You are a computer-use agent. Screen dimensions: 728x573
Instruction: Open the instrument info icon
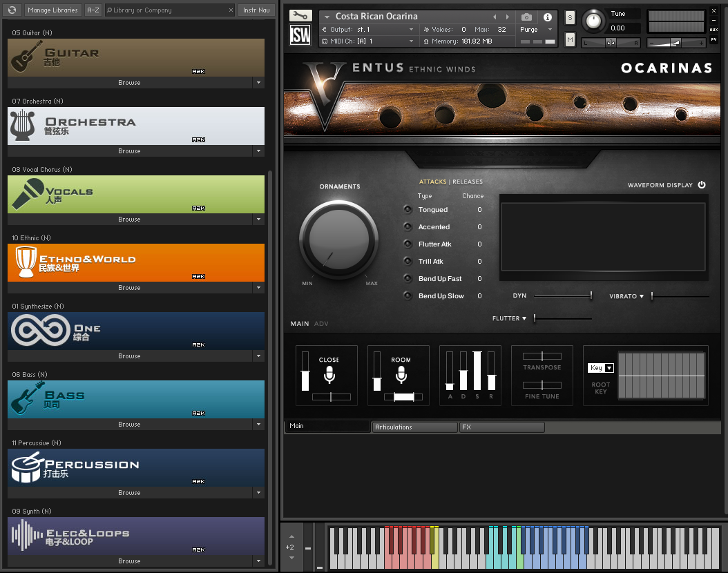click(x=548, y=17)
